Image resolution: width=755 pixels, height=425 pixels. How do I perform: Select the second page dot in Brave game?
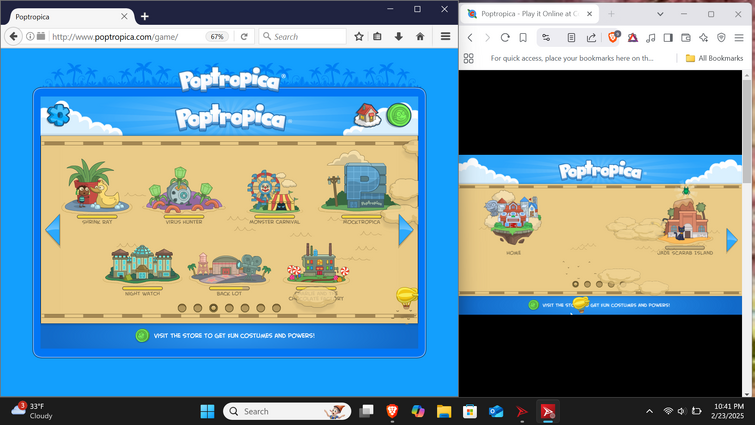[587, 284]
